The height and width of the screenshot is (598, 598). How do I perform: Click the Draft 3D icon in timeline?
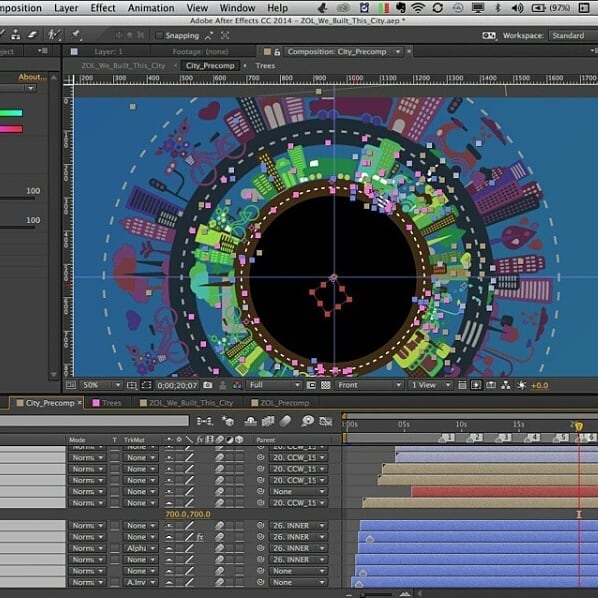pos(228,421)
